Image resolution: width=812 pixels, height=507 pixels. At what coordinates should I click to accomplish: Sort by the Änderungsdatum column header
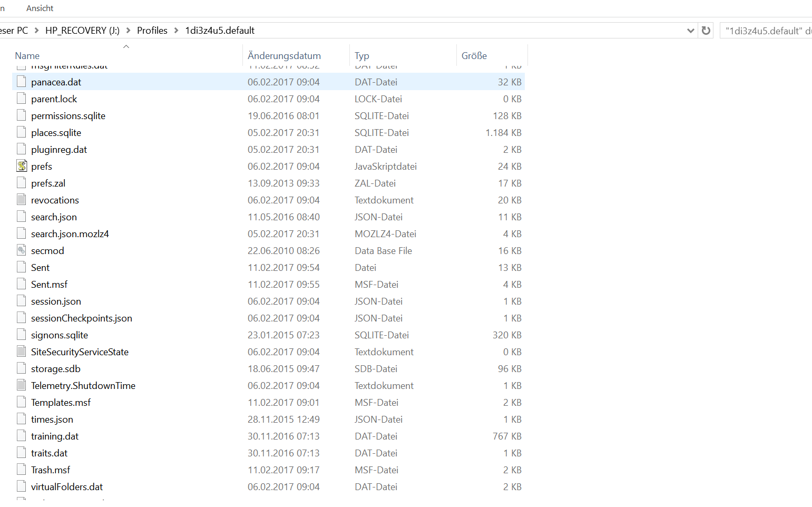(284, 56)
